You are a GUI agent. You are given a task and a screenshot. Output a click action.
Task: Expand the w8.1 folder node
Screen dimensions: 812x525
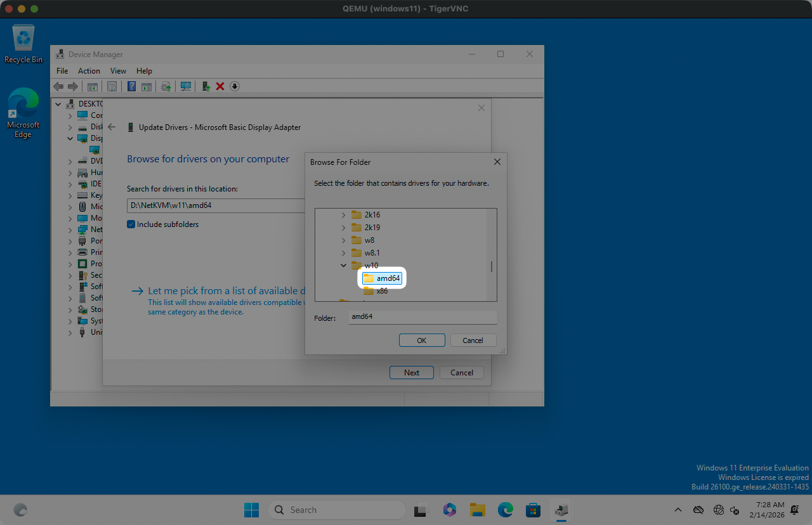click(344, 253)
